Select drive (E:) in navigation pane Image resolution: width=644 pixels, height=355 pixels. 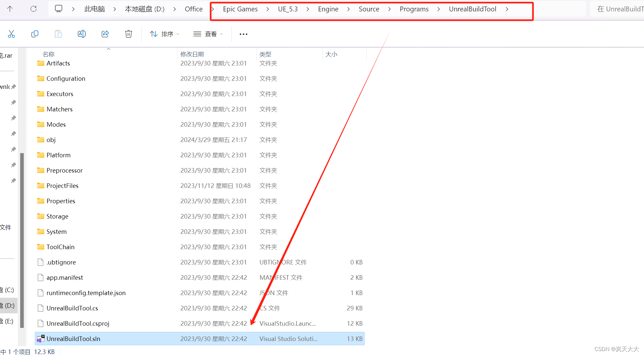point(7,321)
